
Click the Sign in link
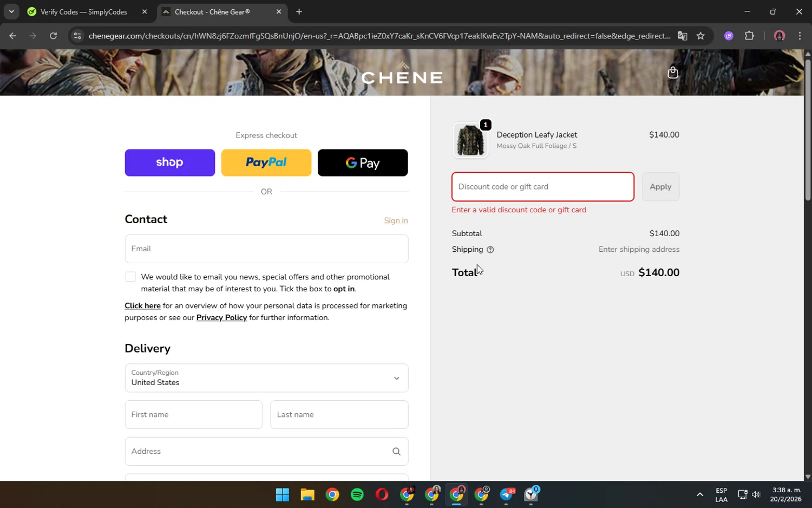(x=396, y=220)
